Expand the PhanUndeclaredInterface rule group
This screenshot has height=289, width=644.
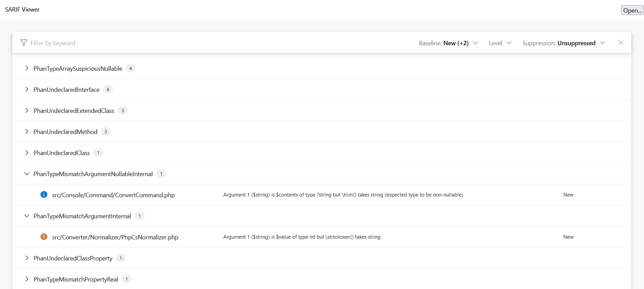tap(27, 89)
